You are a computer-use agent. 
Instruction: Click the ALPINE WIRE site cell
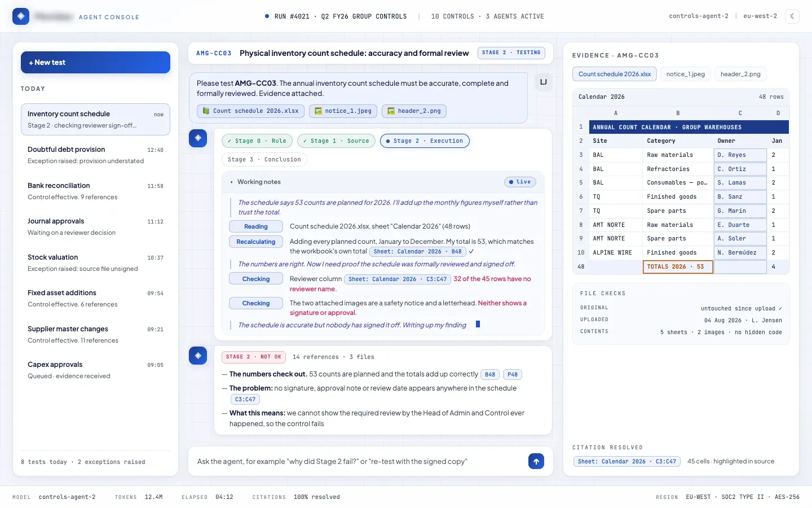coord(616,252)
